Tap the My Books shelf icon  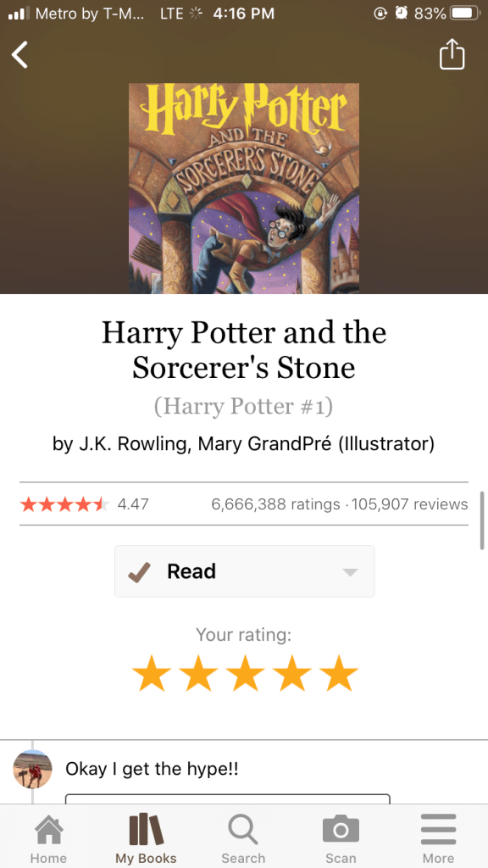[x=146, y=829]
